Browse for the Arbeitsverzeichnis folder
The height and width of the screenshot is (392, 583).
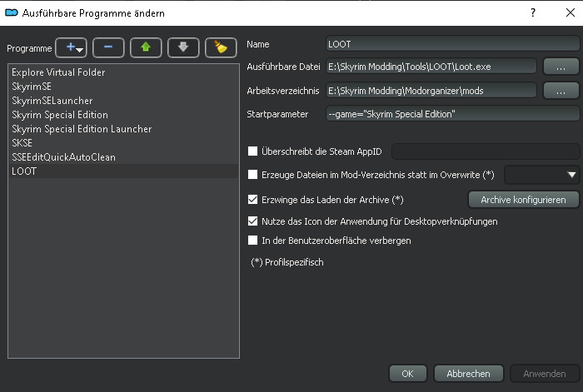coord(561,90)
